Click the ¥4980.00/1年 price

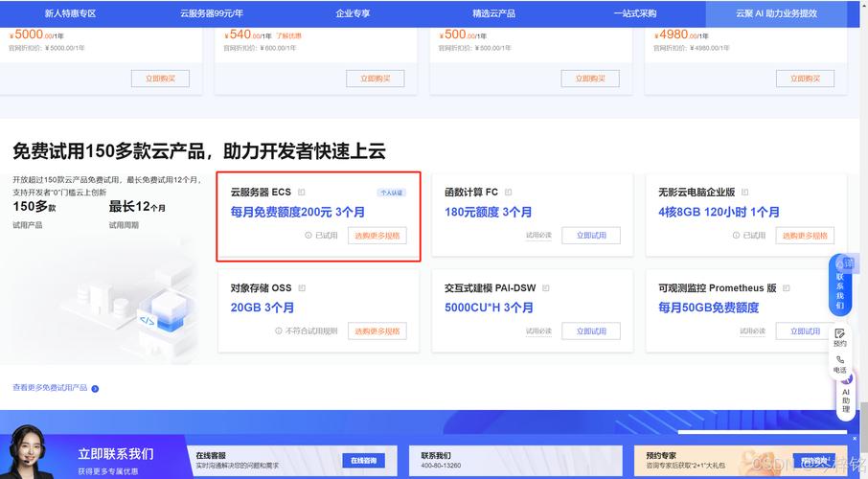point(681,34)
